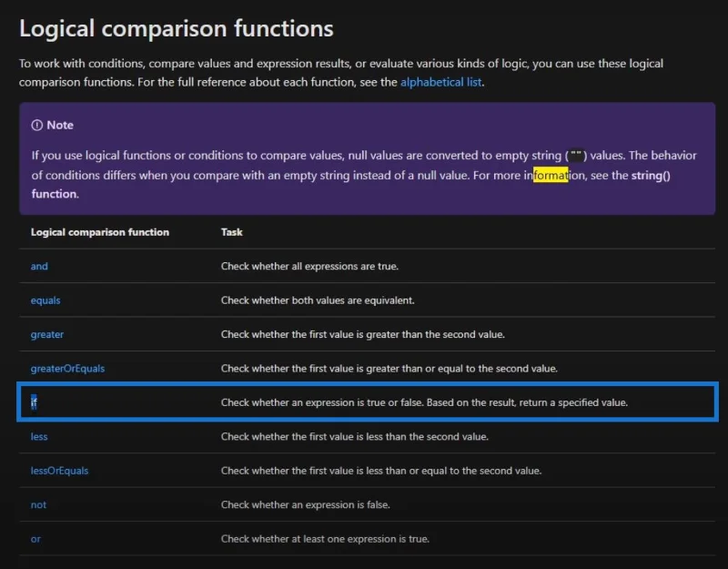Open the 'or' function link
The height and width of the screenshot is (569, 728).
pyautogui.click(x=35, y=539)
